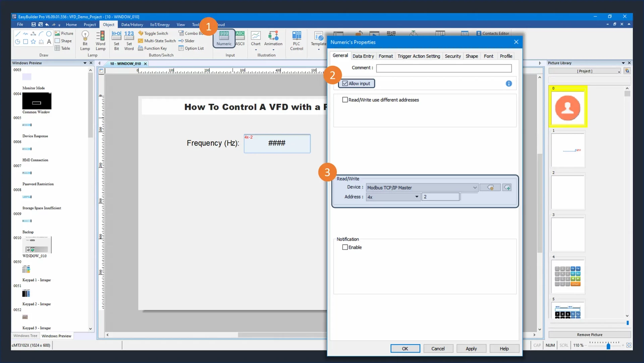Viewport: 644px width, 363px height.
Task: Click the Remove Picture button
Action: (589, 335)
